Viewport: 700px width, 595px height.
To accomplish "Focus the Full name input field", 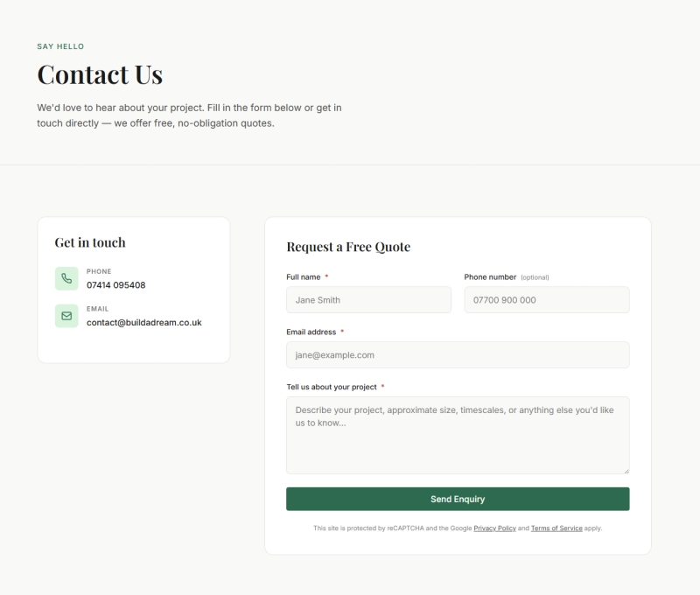I will pos(368,300).
